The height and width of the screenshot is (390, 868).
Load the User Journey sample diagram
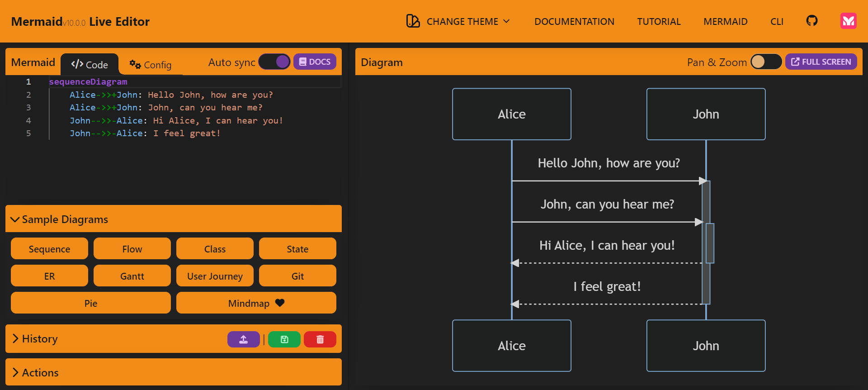pos(215,276)
